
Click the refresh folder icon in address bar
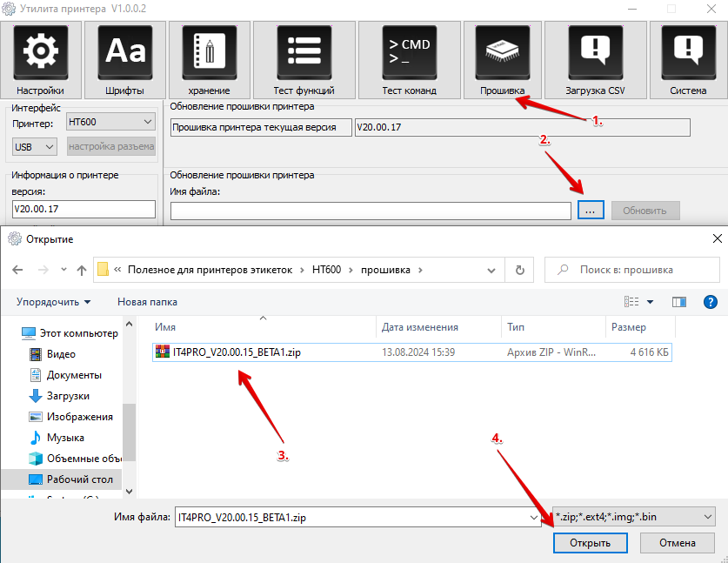[x=520, y=270]
